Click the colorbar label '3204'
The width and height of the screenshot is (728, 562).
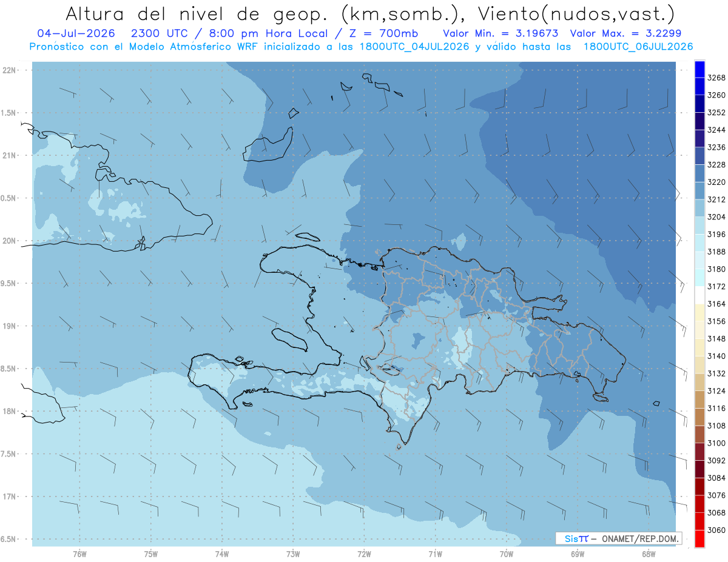(716, 217)
